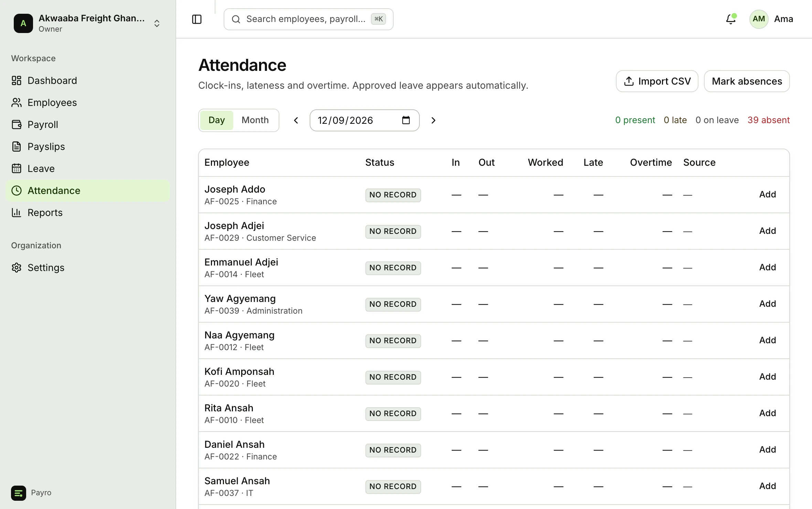Viewport: 812px width, 509px height.
Task: Switch to the Month view
Action: point(255,120)
